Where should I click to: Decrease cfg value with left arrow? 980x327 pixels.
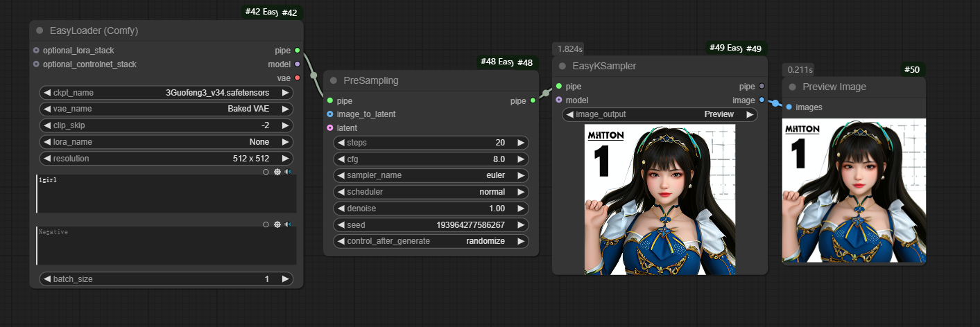point(341,159)
